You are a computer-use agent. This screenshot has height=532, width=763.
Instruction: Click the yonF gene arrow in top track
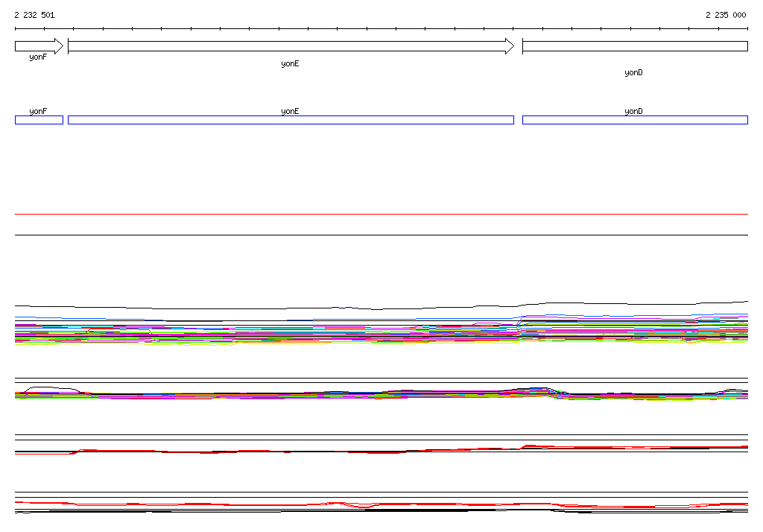(x=37, y=46)
